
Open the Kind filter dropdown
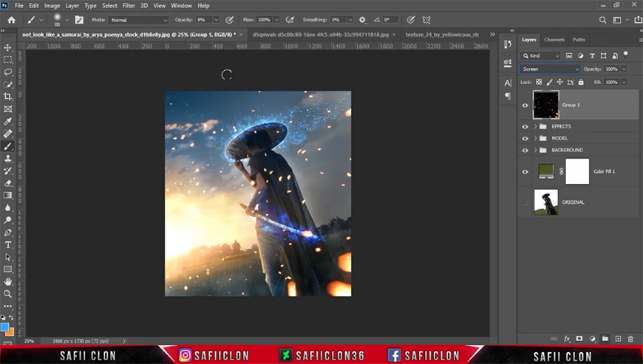pos(540,55)
